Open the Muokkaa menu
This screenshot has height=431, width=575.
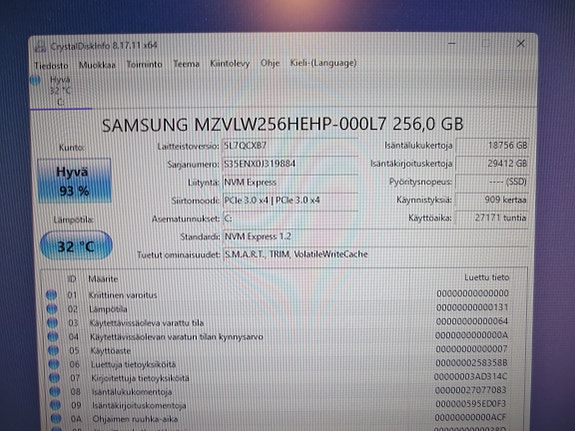pos(97,65)
